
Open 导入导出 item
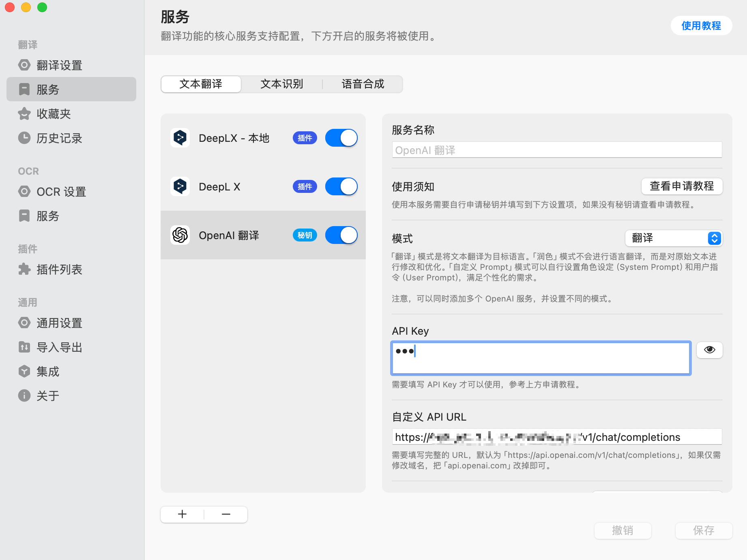pos(71,347)
